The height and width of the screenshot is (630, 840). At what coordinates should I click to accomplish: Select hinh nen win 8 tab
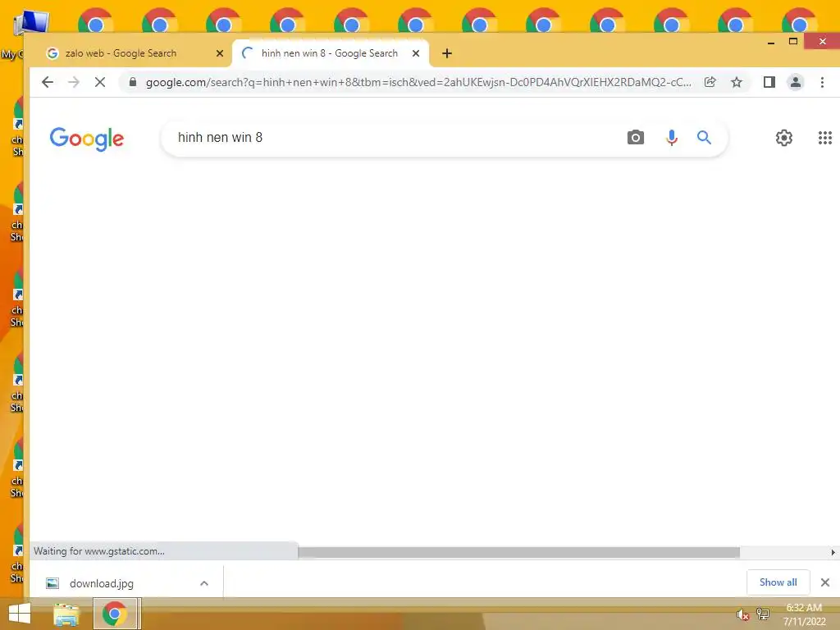[330, 53]
